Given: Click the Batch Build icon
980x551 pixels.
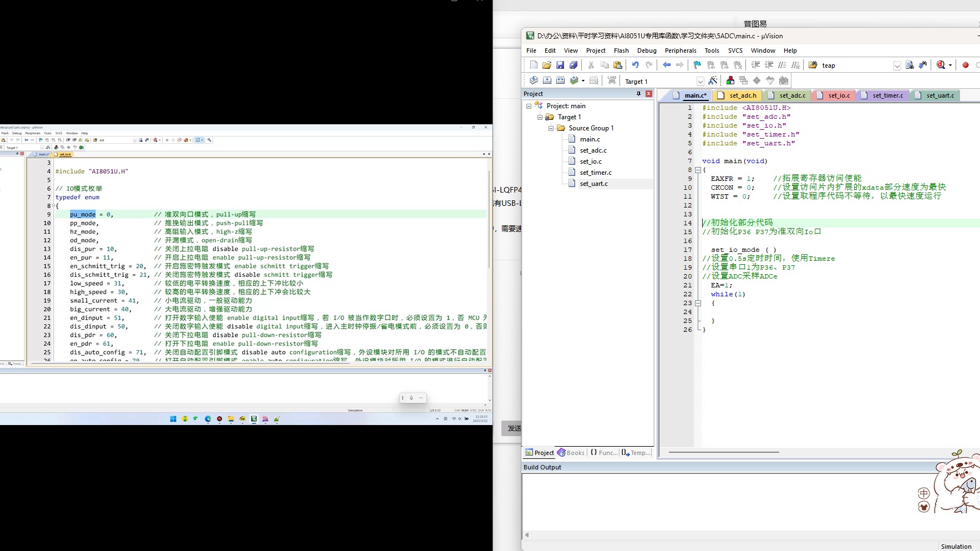Looking at the screenshot, I should (x=575, y=80).
